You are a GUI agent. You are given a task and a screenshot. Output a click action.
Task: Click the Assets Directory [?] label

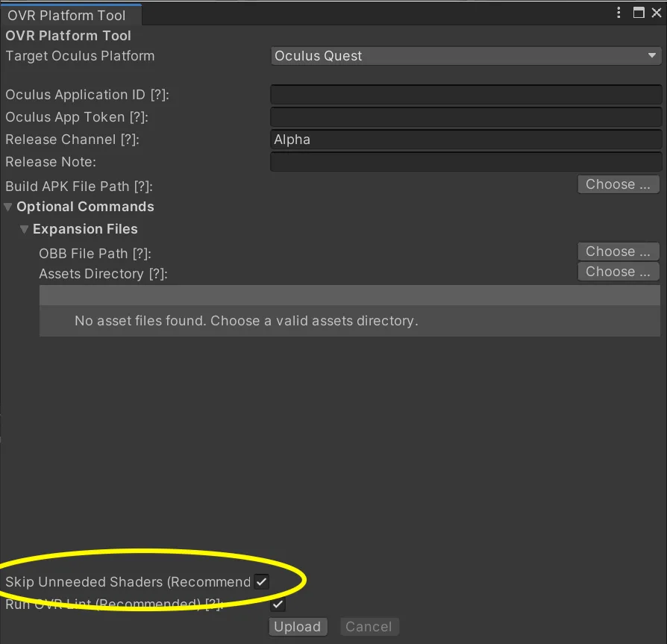pyautogui.click(x=104, y=274)
